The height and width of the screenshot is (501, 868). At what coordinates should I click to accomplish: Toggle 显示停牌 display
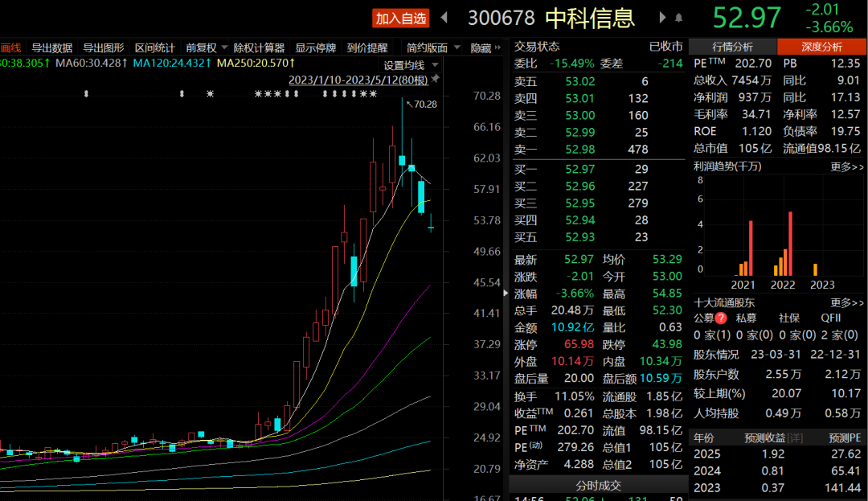316,48
